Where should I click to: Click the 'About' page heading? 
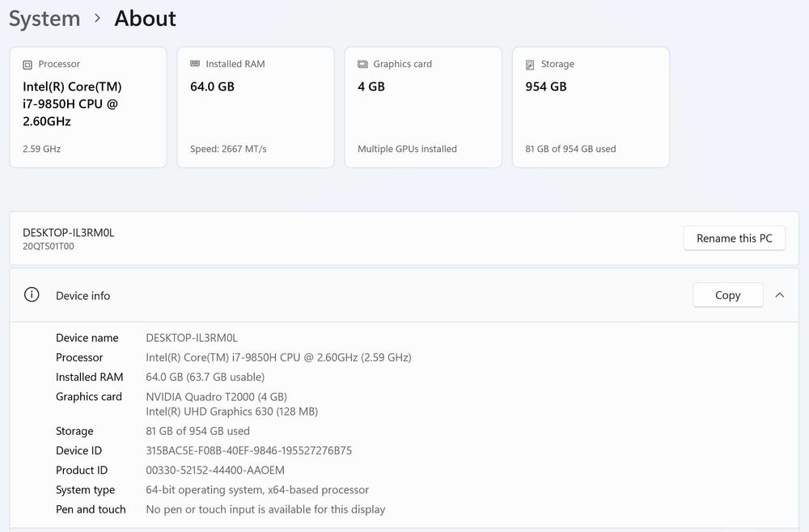145,19
